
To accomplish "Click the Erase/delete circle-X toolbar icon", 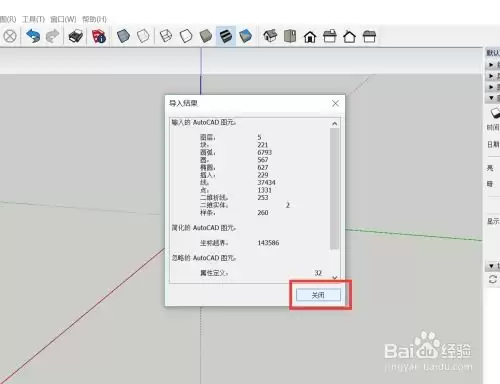I will (10, 36).
